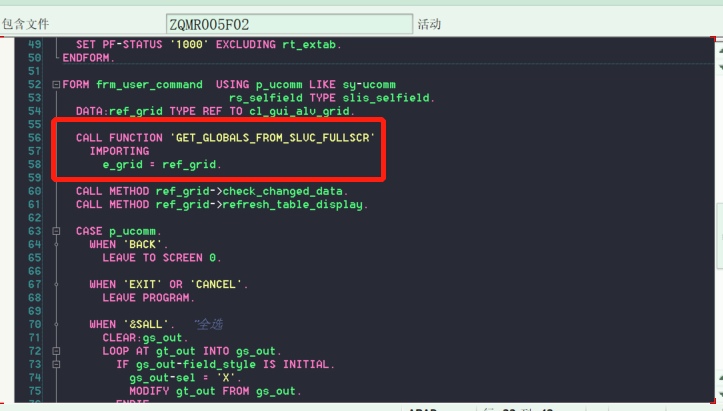Viewport: 723px width, 411px height.
Task: Collapse the LOOP AT gt_out block
Action: [56, 351]
